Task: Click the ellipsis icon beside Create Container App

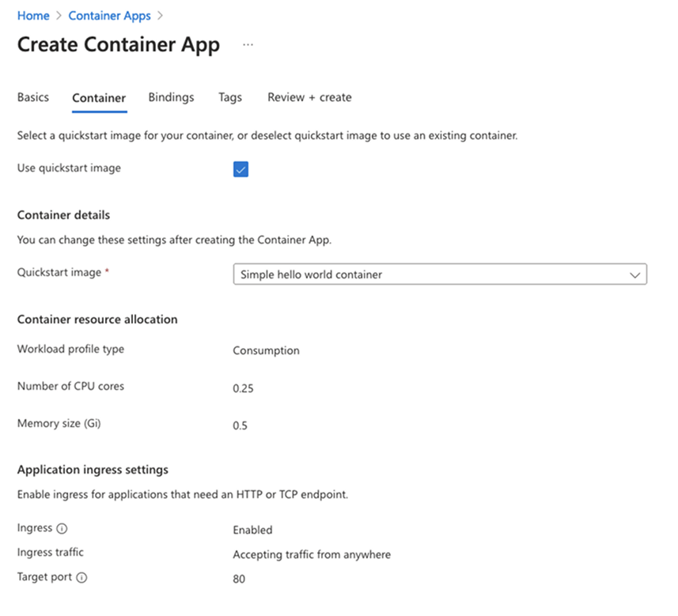Action: tap(248, 45)
